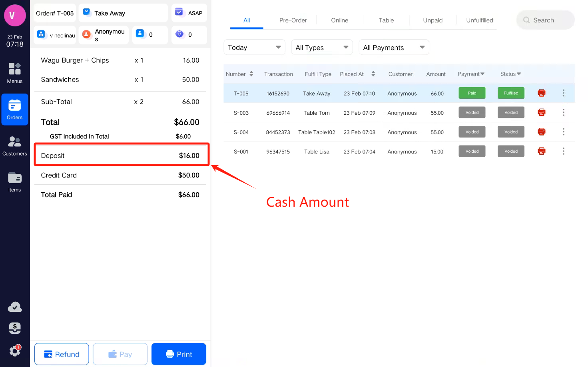Click printer icon for order S-001
The image size is (588, 367).
pyautogui.click(x=541, y=151)
